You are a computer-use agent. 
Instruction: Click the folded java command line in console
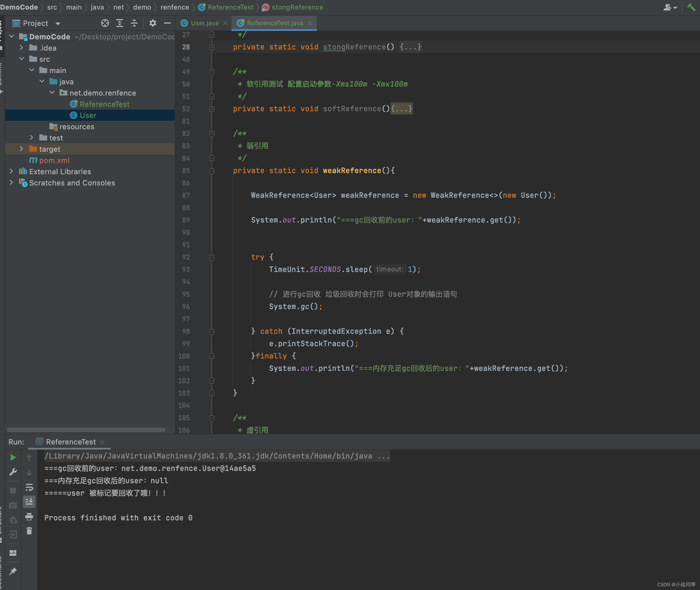point(217,456)
